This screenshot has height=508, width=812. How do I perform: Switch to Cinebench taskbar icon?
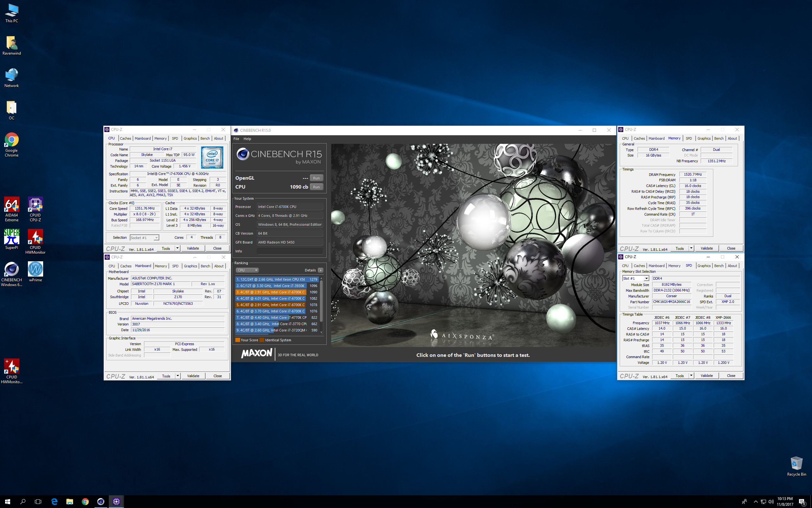tap(101, 502)
